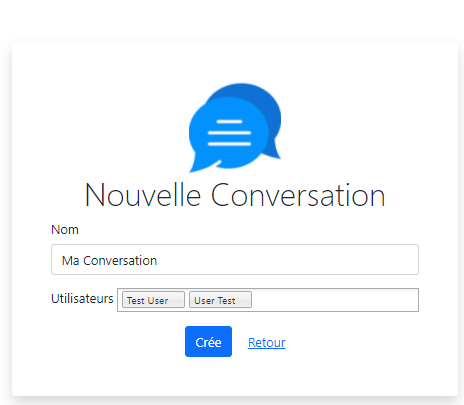Follow the Retour link

[x=267, y=343]
